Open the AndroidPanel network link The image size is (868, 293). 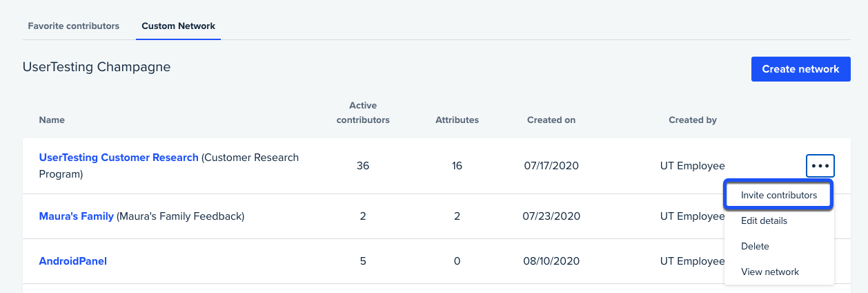coord(73,261)
